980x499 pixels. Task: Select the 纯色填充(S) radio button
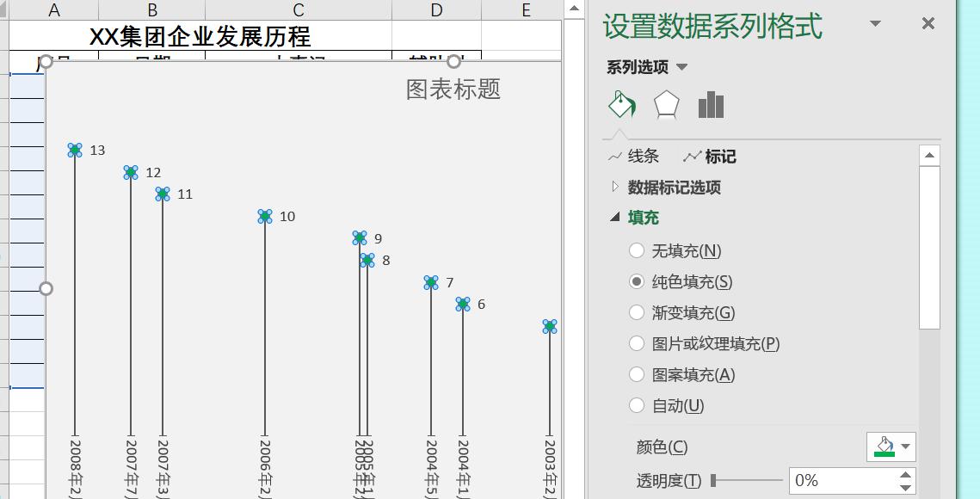tap(636, 281)
